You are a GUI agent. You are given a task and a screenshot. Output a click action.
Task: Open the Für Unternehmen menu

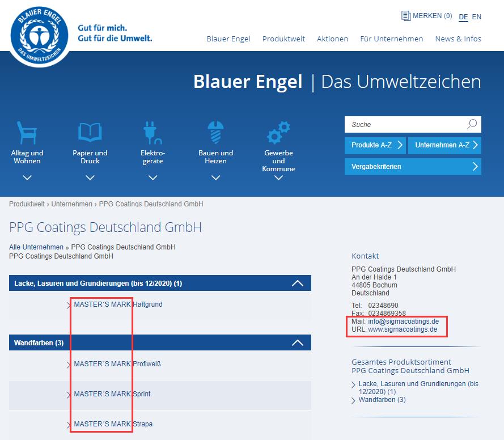pos(392,39)
